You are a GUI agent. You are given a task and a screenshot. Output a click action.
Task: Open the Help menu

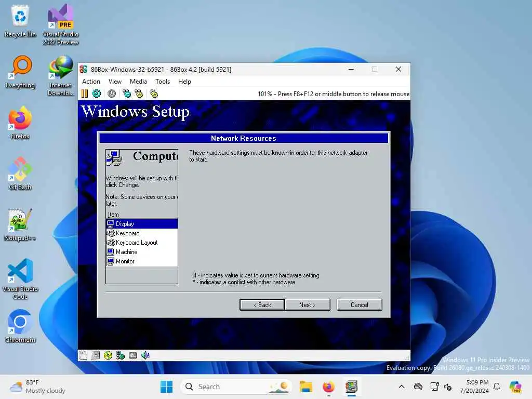tap(184, 82)
